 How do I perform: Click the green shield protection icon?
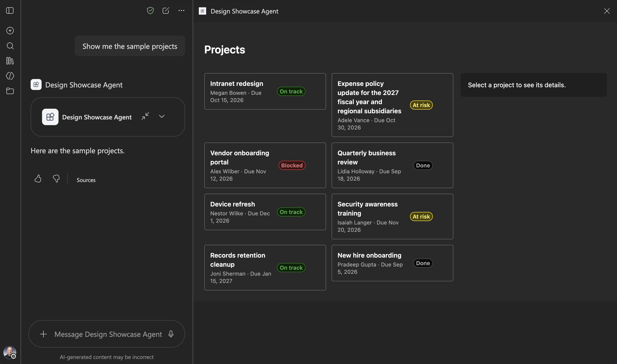pyautogui.click(x=150, y=11)
